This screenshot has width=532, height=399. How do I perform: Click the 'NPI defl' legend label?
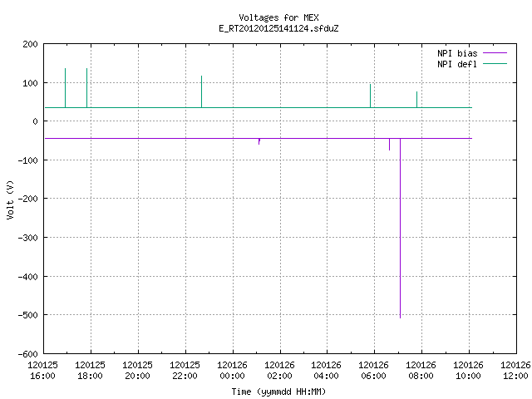coord(457,64)
